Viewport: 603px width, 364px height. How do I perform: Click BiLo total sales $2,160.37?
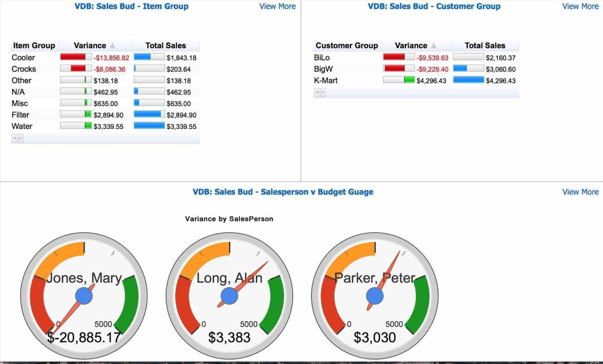(500, 58)
